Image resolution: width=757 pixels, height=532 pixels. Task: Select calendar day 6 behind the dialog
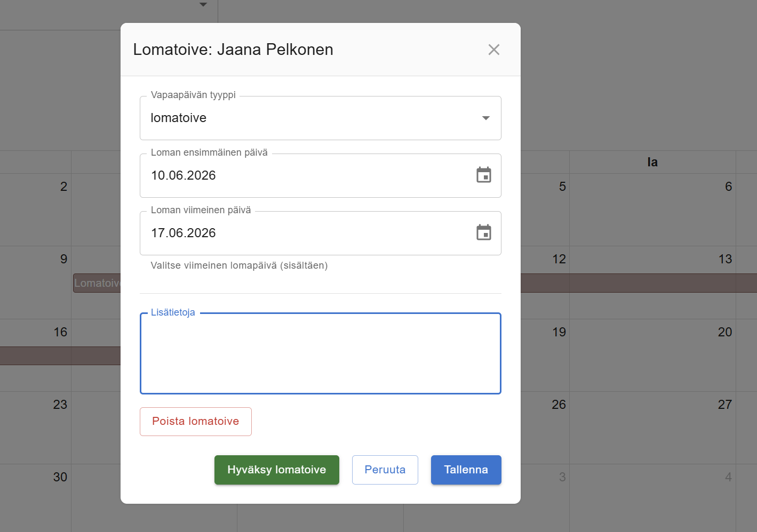728,187
